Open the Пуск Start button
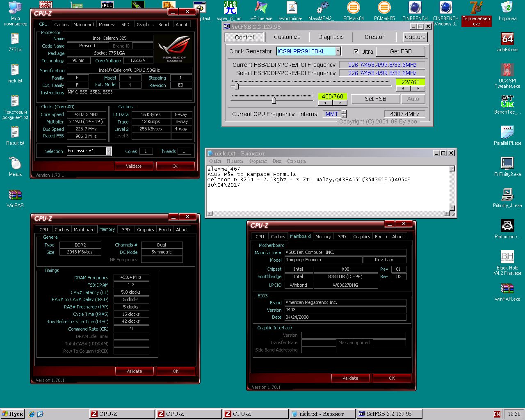Viewport: 525px width, 420px height. coord(13,414)
